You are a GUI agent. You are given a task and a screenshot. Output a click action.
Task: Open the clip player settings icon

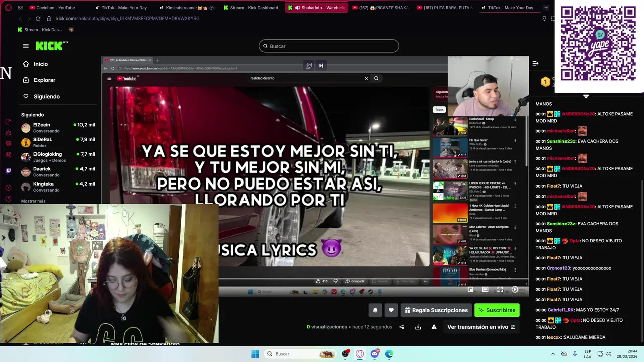point(515,290)
